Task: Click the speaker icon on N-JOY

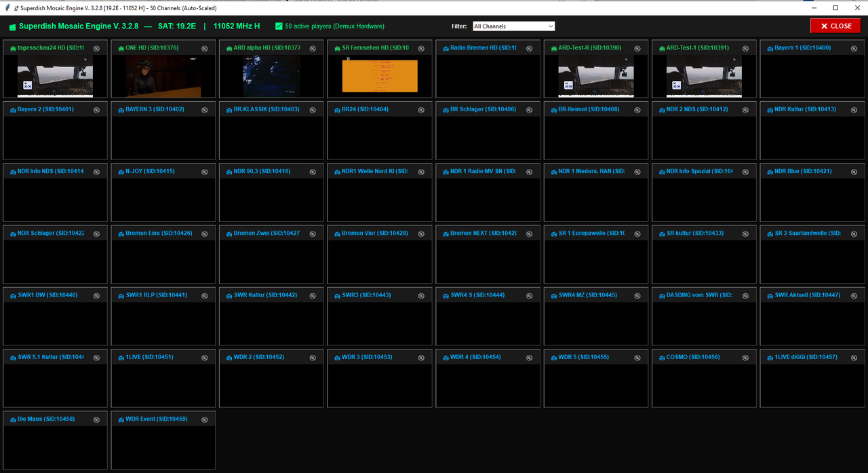Action: pyautogui.click(x=205, y=172)
